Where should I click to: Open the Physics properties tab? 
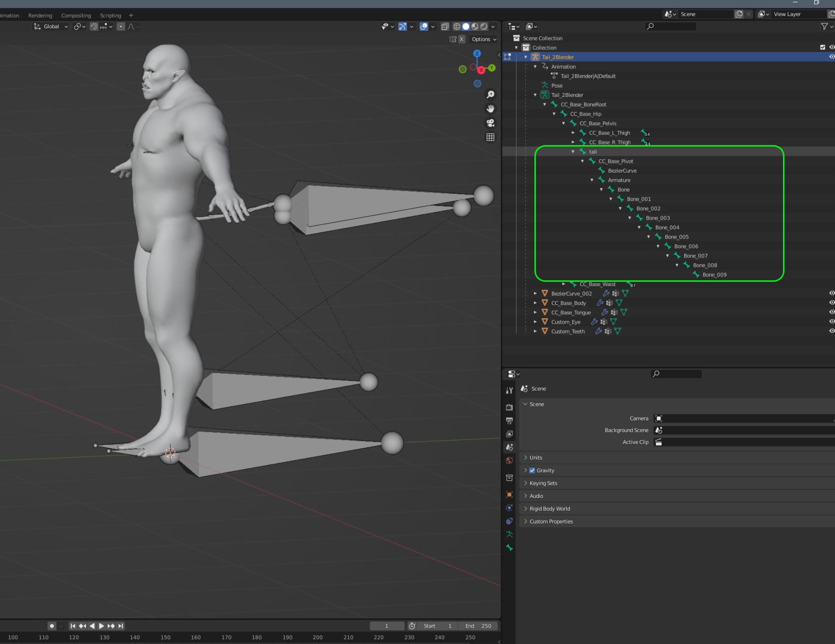(x=509, y=508)
